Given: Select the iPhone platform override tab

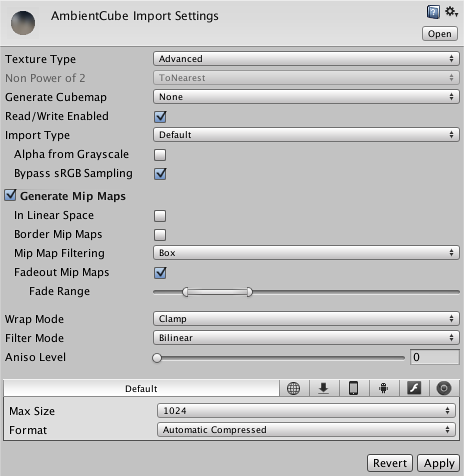Looking at the screenshot, I should pos(353,388).
